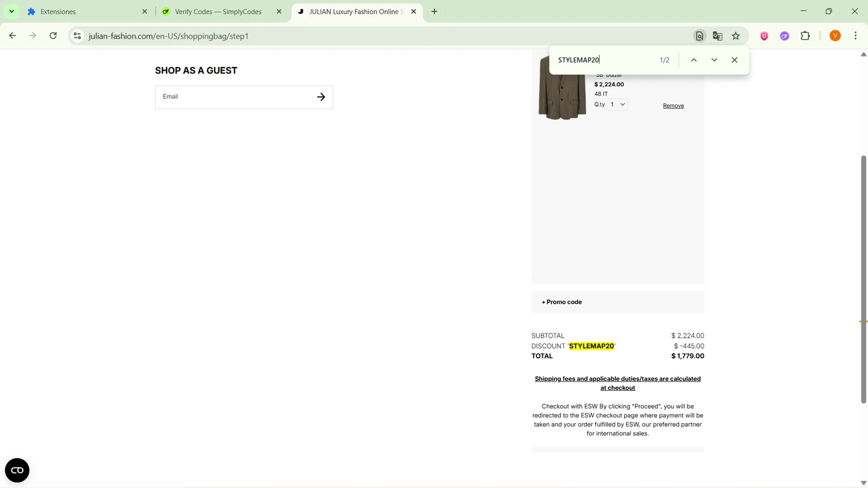868x488 pixels.
Task: Click the highlighted STYLEMAP20 discount code
Action: click(x=591, y=346)
